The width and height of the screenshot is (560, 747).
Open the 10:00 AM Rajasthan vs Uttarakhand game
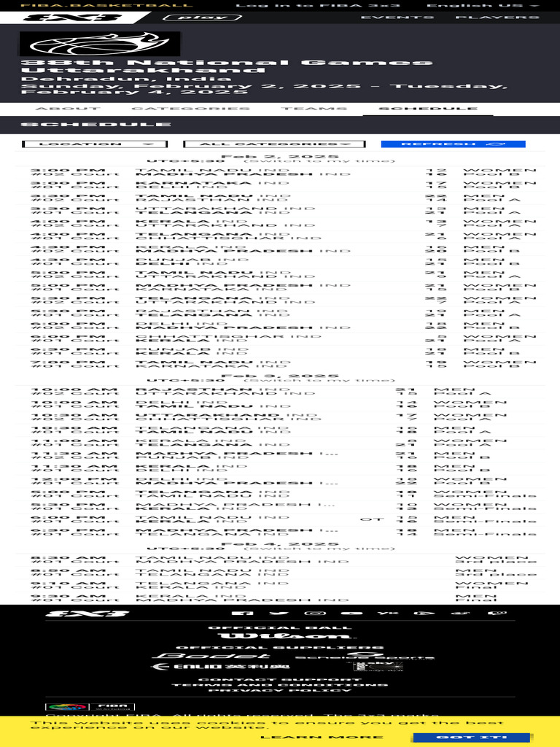coord(280,392)
